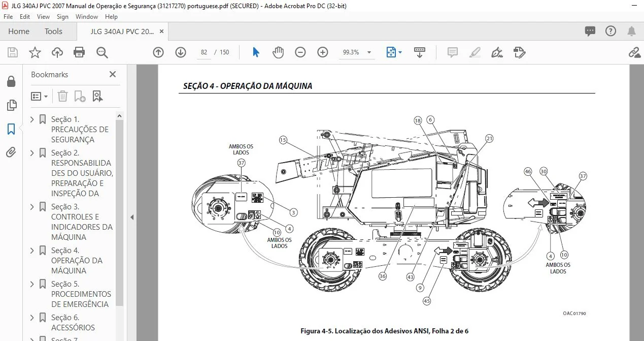This screenshot has width=644, height=341.
Task: Toggle the Bookmarks panel sidebar icon
Action: point(11,129)
